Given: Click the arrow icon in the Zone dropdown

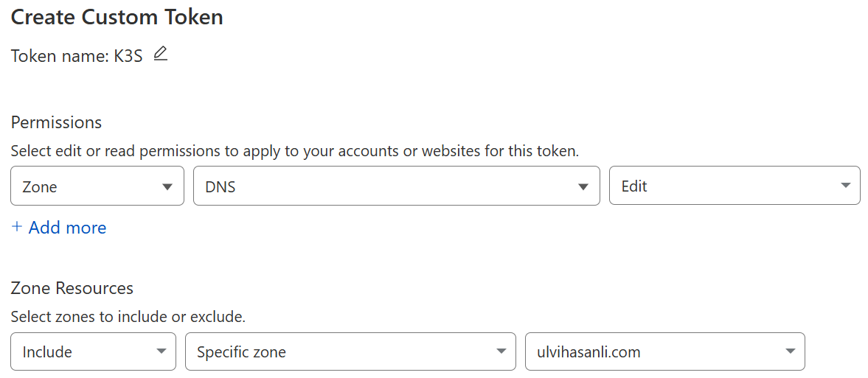Looking at the screenshot, I should (167, 187).
